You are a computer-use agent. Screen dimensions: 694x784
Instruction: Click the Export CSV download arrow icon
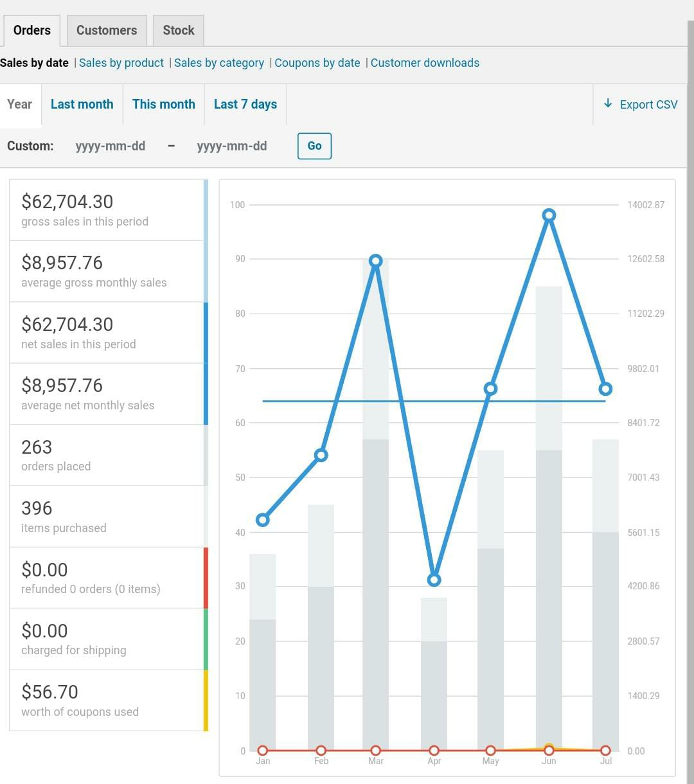coord(608,103)
